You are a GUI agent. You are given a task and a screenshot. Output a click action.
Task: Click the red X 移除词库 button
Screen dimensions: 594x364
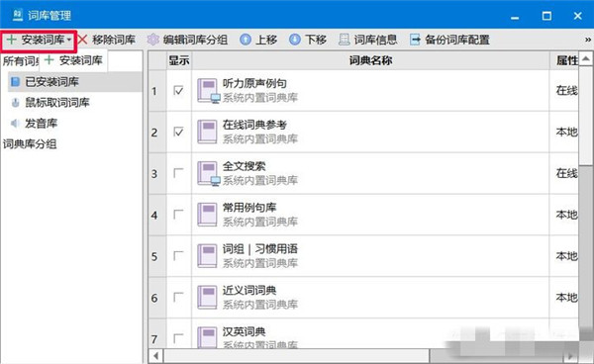click(107, 40)
